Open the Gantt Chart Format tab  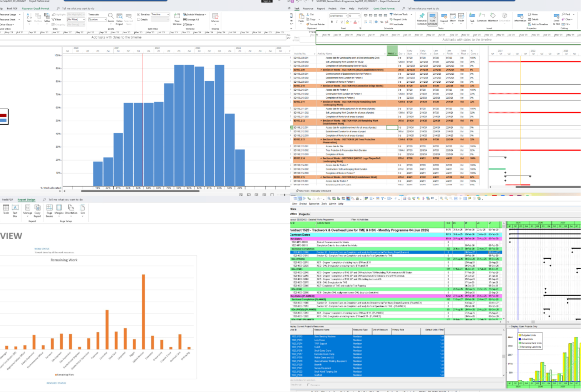384,8
